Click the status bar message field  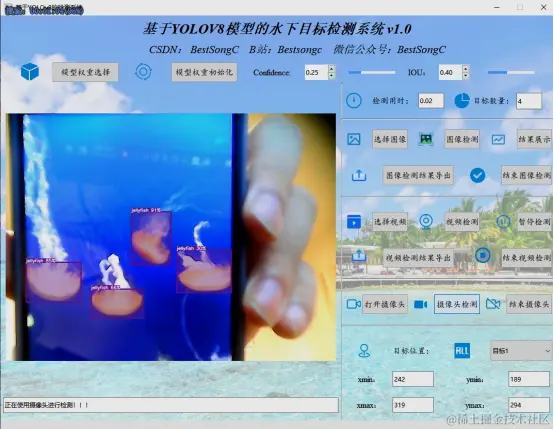pyautogui.click(x=171, y=405)
